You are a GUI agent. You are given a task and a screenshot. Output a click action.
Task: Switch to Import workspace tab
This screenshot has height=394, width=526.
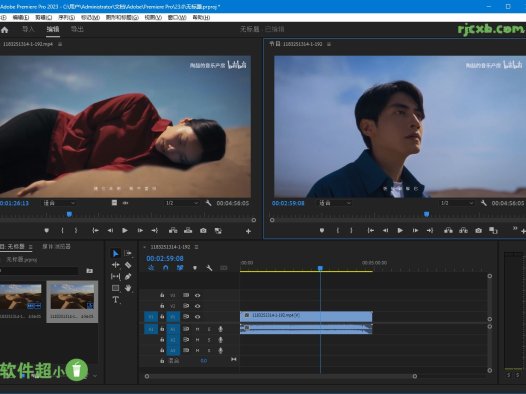pos(28,29)
